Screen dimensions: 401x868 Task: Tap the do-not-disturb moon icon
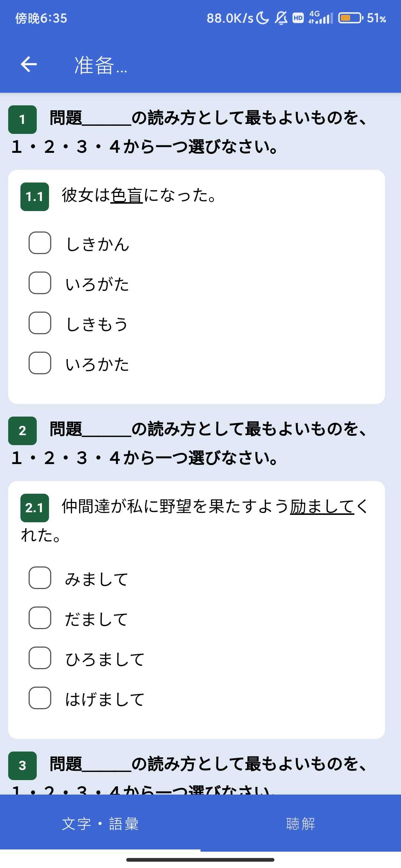pyautogui.click(x=263, y=18)
